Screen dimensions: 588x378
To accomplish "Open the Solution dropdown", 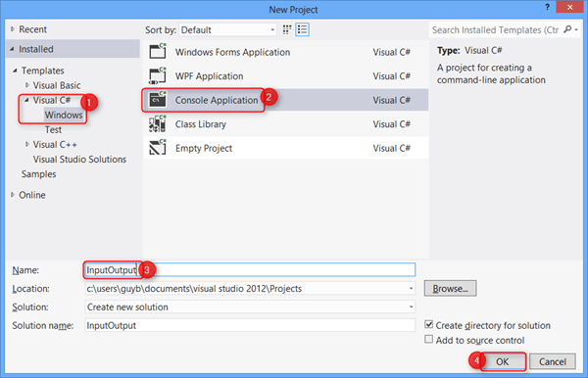I will (411, 307).
